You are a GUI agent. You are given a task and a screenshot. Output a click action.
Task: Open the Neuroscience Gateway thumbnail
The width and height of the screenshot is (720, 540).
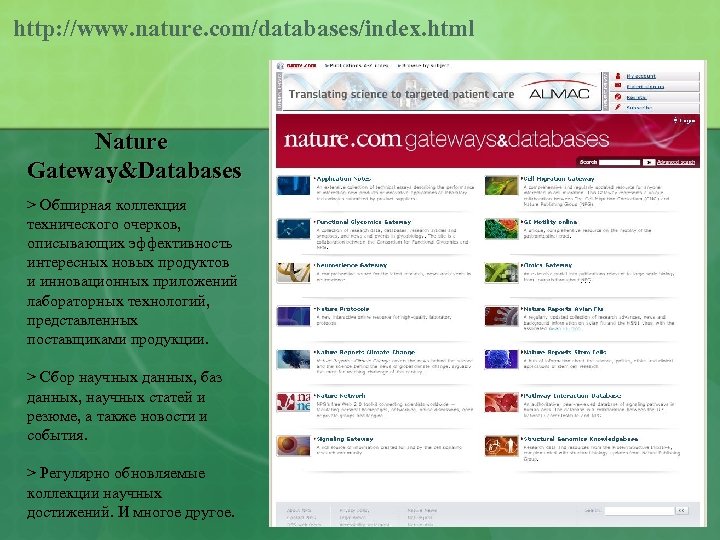point(293,272)
